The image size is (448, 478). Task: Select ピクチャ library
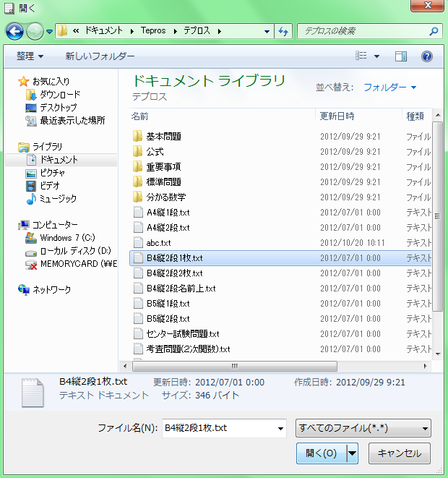[45, 173]
